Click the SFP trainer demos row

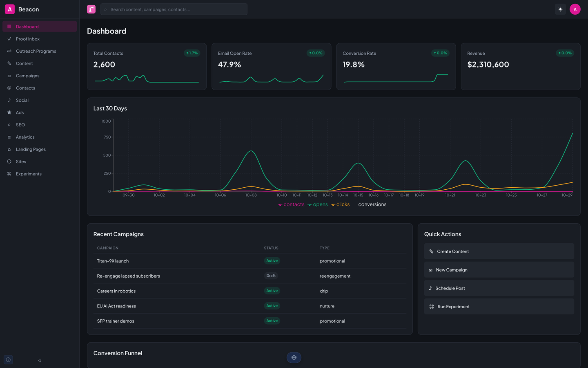click(250, 321)
